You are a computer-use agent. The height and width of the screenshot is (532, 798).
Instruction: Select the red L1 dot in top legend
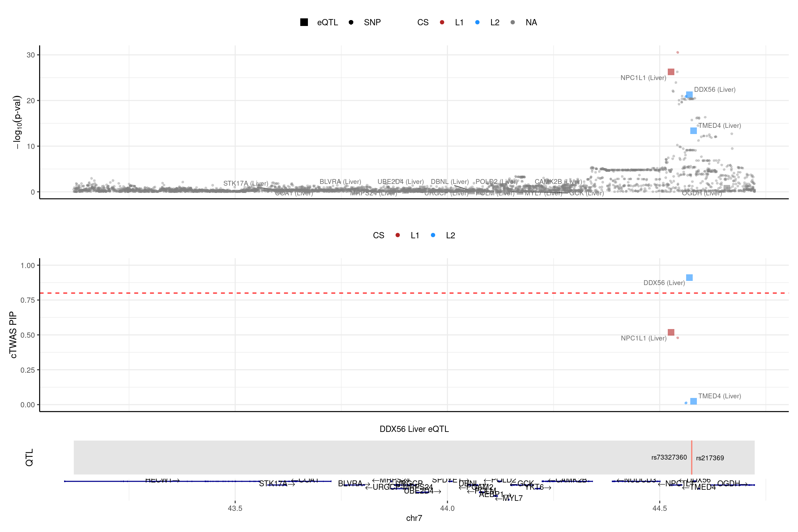click(442, 22)
